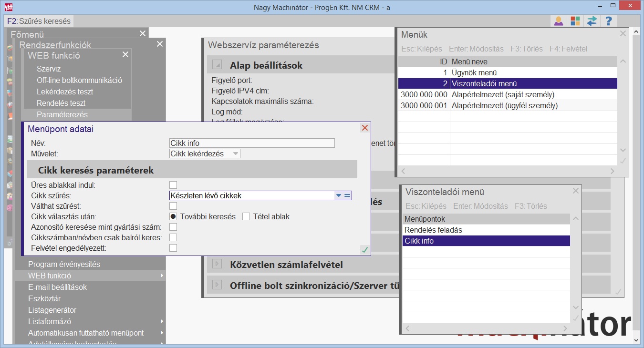Select Alapértelmezett (ügyfél személy) row

click(x=508, y=105)
